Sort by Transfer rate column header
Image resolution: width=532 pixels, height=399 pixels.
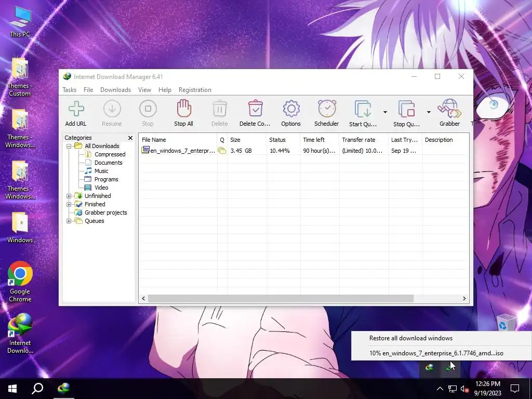click(x=364, y=140)
